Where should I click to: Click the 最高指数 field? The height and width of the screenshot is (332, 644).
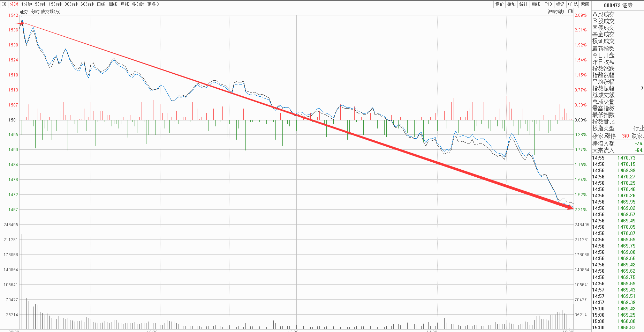(x=603, y=108)
